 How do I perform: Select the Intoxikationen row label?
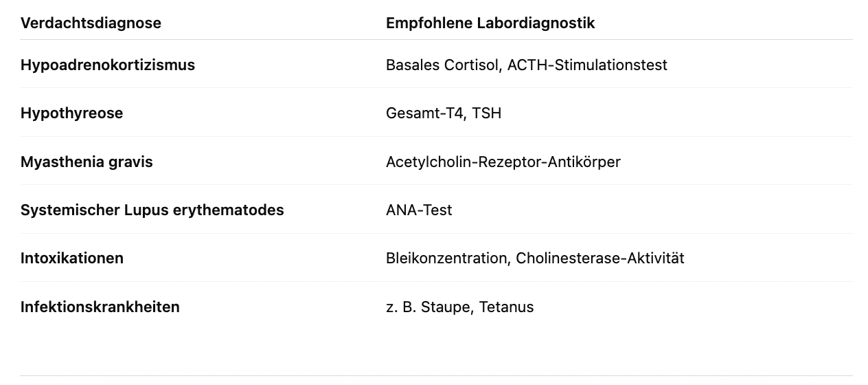click(x=72, y=258)
